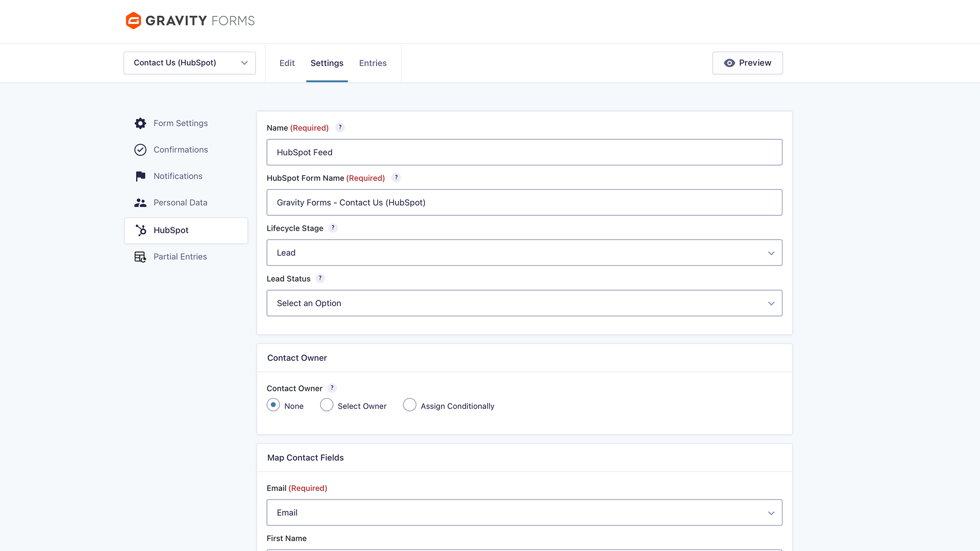Click the Preview button
Screen dimensions: 980x551
pos(747,63)
